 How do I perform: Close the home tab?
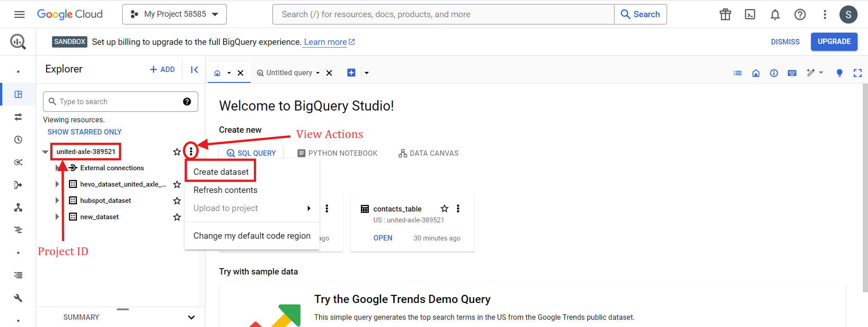(x=241, y=73)
